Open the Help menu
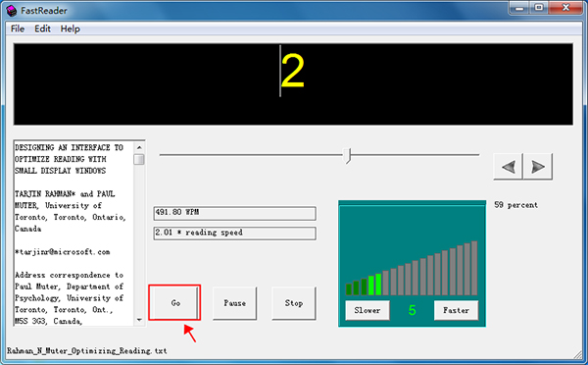The image size is (588, 365). click(71, 28)
